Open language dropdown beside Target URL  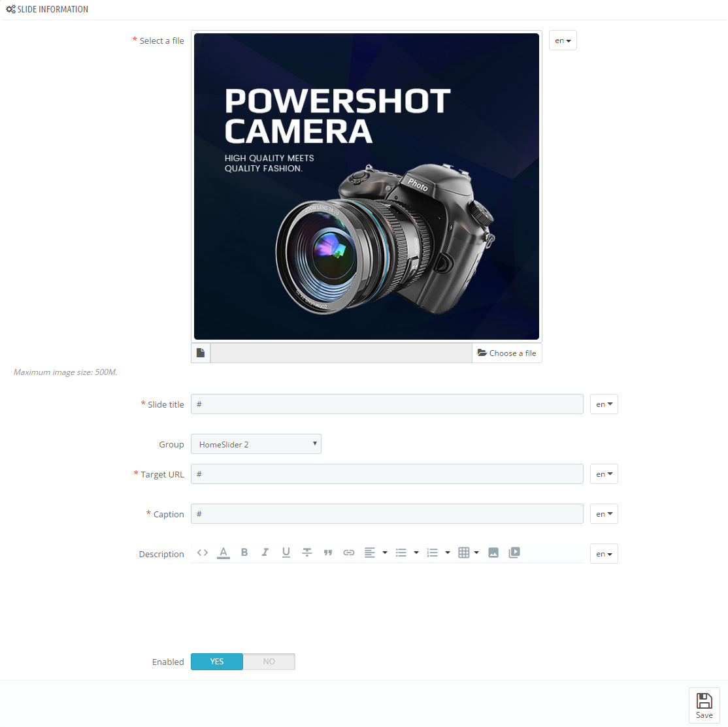604,474
